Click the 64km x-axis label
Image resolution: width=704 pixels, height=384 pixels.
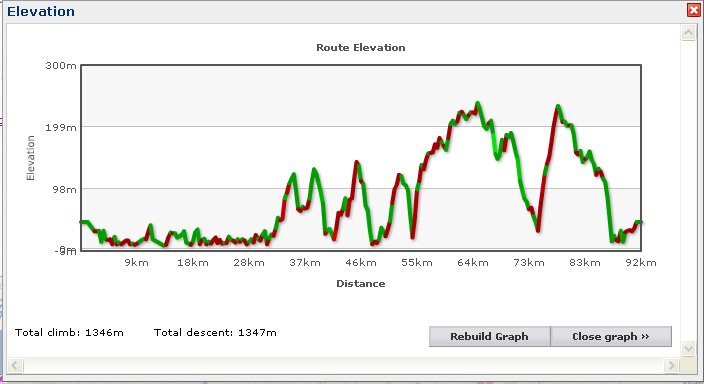[473, 263]
